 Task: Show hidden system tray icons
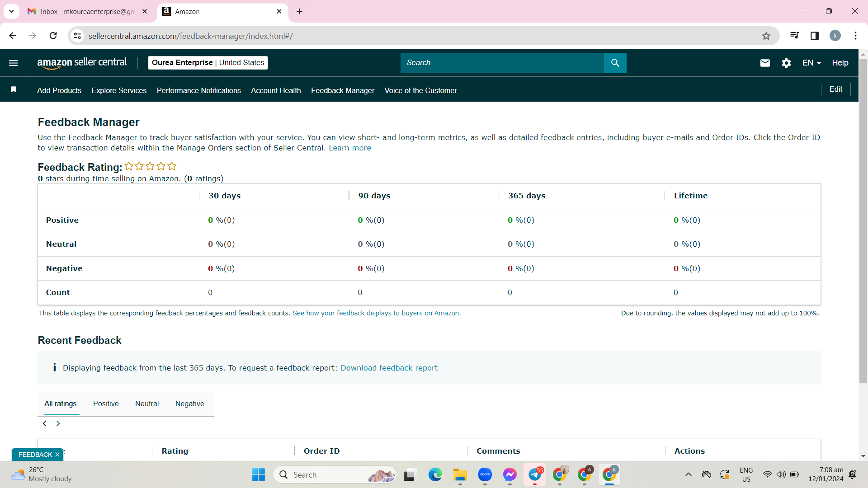point(688,474)
